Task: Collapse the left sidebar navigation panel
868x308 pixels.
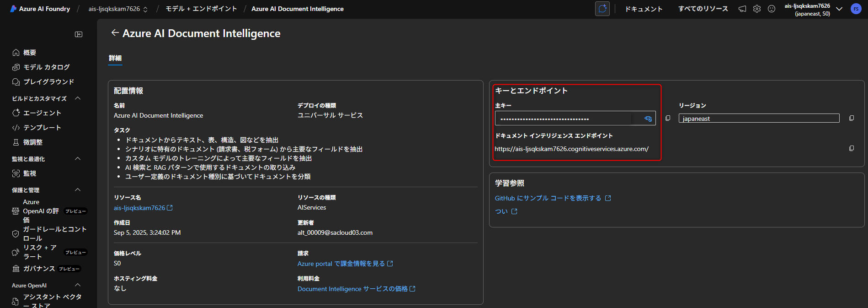Action: pyautogui.click(x=79, y=34)
